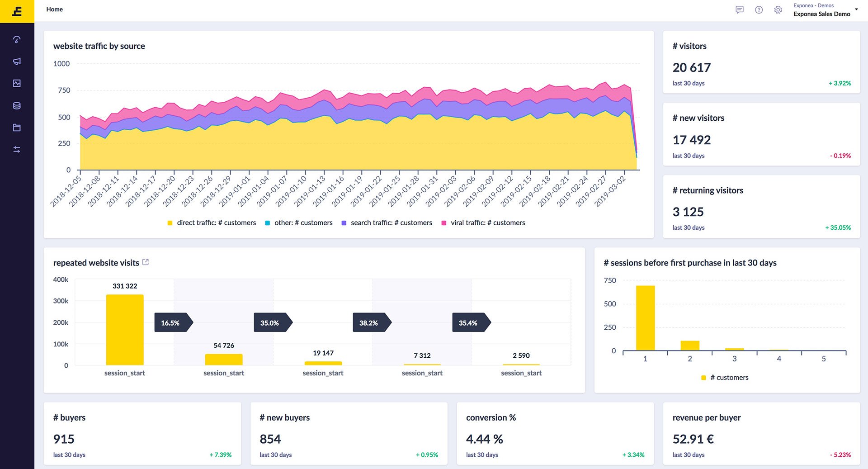Toggle viral traffic series in chart legend

(483, 223)
